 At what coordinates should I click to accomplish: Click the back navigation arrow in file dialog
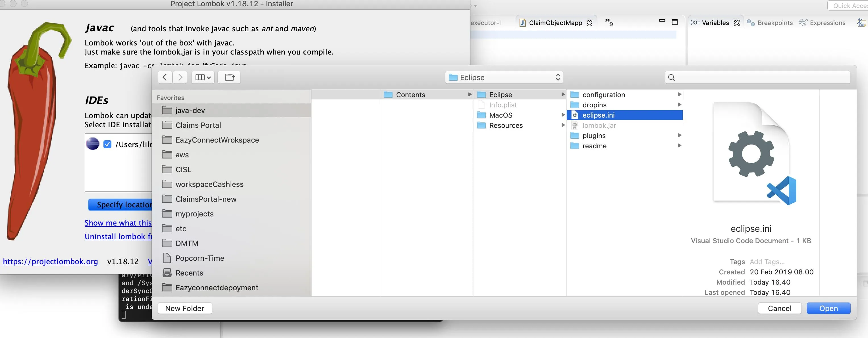[x=165, y=78]
